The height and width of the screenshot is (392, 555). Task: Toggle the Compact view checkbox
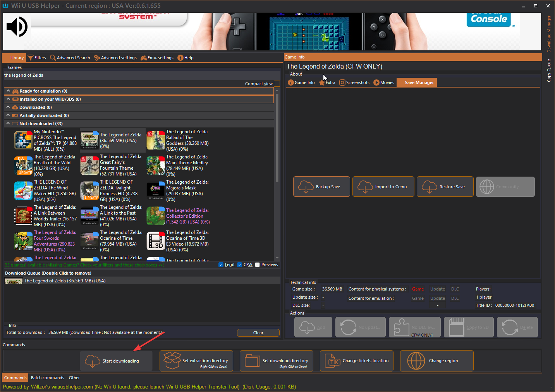277,84
